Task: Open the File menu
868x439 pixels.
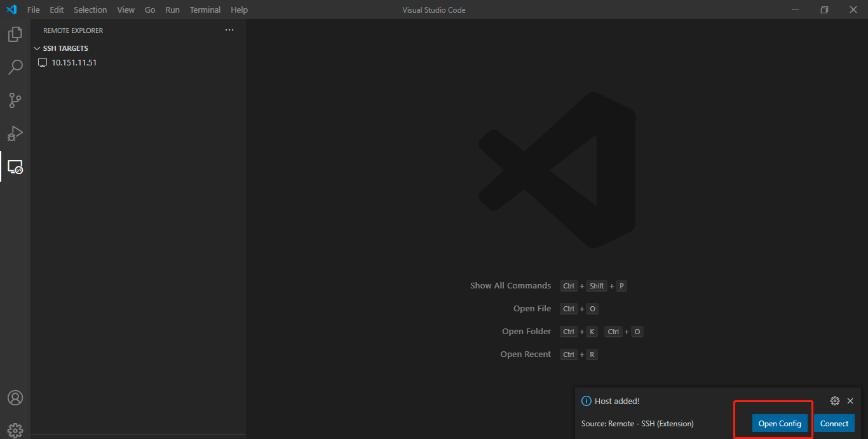Action: [33, 10]
